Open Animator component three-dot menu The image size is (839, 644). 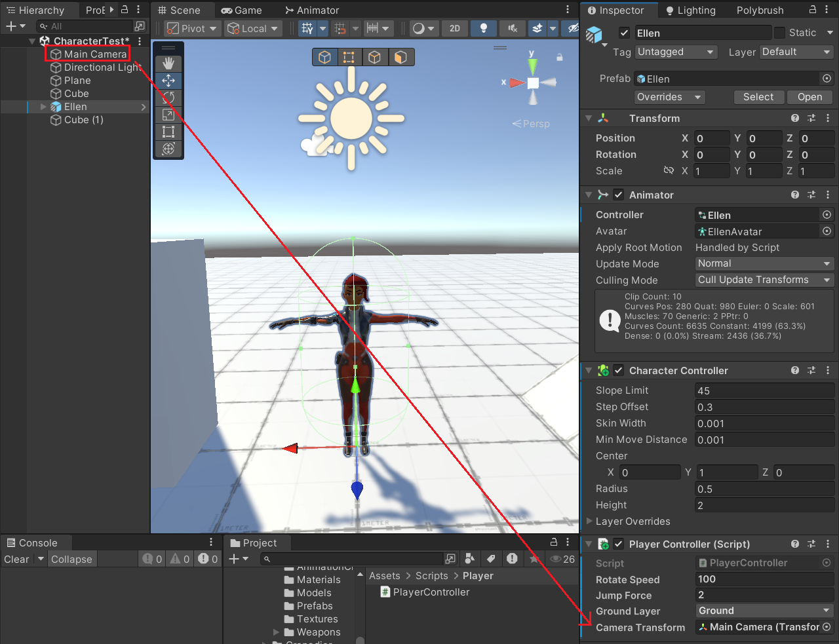pos(828,195)
